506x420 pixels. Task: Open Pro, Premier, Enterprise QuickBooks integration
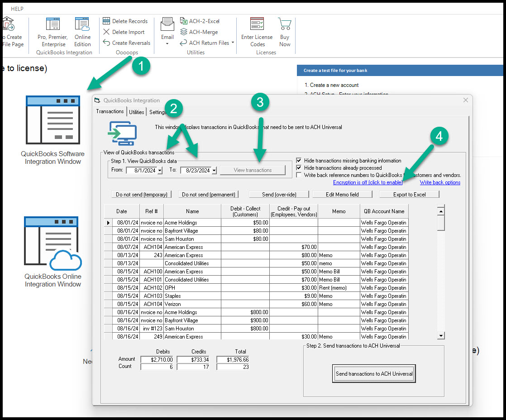[53, 32]
